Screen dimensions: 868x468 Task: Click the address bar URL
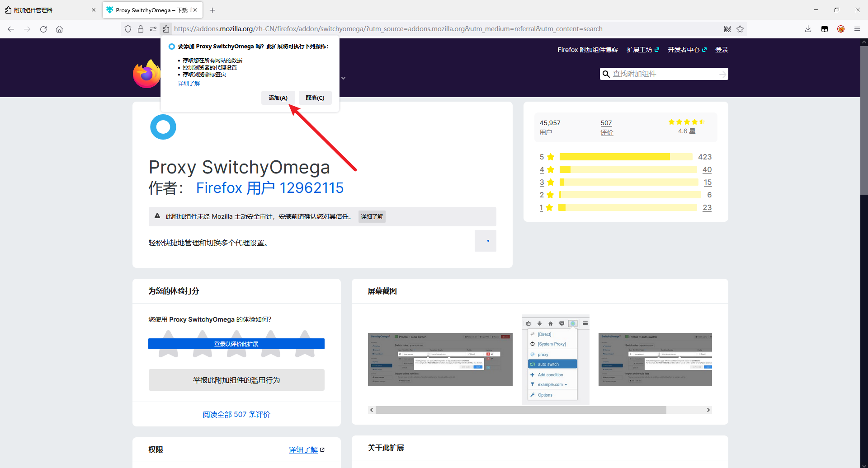click(388, 29)
